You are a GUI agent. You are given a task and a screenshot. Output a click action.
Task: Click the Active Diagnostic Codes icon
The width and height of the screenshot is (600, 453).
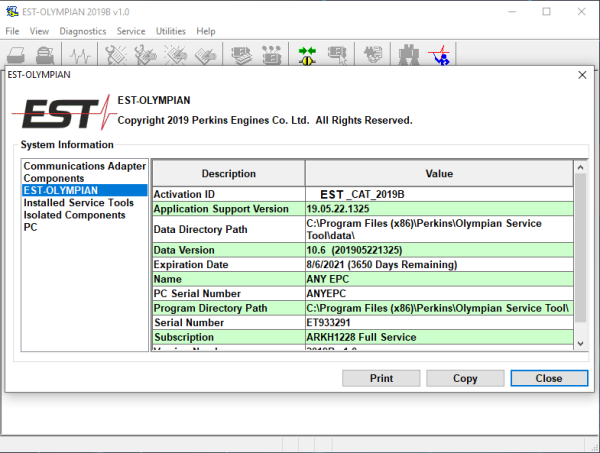pyautogui.click(x=116, y=55)
